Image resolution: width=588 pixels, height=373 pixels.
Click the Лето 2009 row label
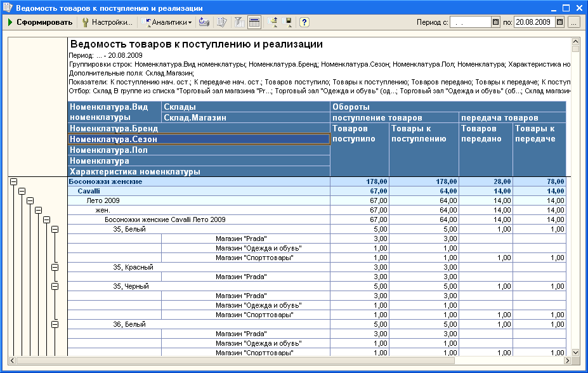click(x=103, y=200)
